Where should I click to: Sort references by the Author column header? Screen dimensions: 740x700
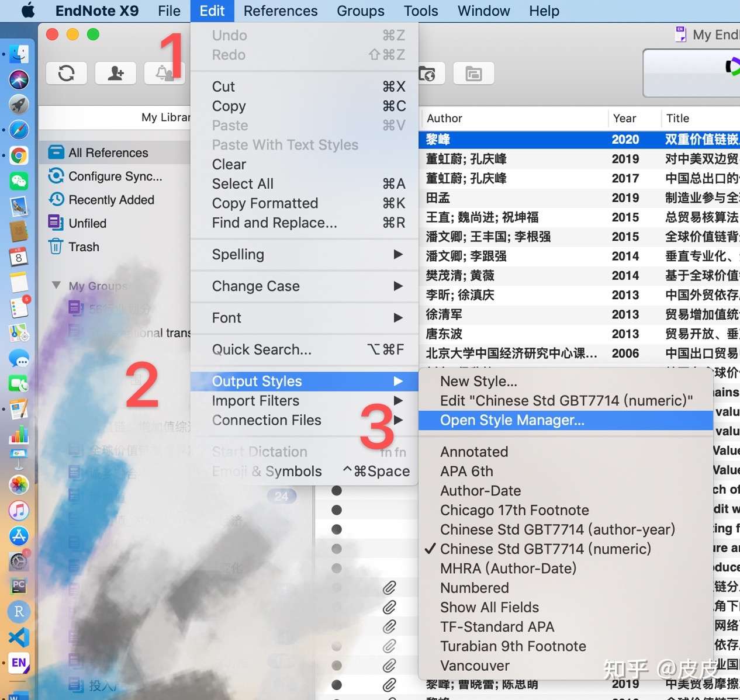point(445,118)
